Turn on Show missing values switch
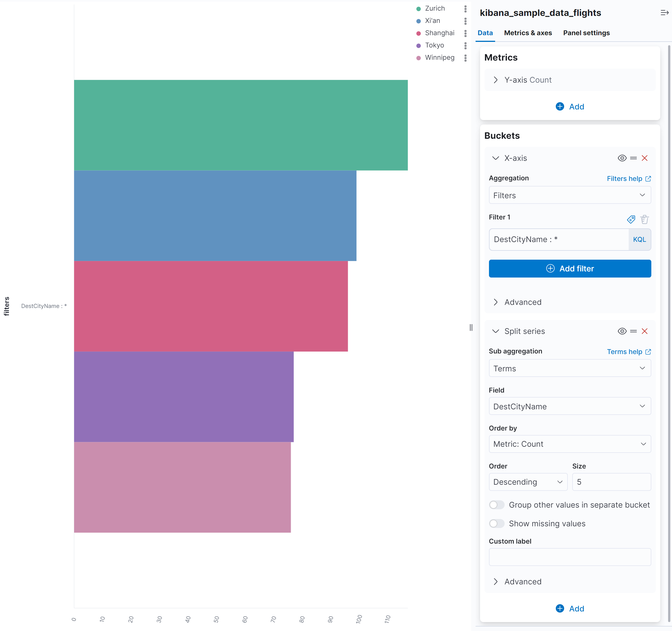 click(x=497, y=523)
